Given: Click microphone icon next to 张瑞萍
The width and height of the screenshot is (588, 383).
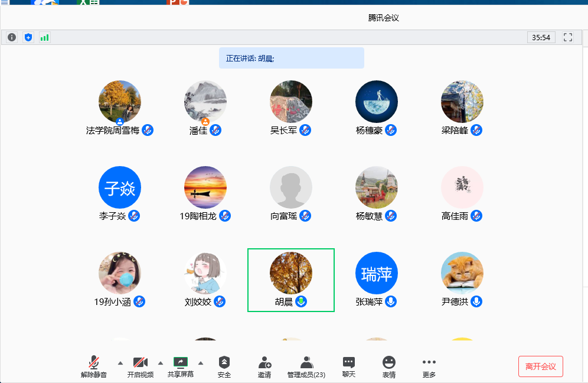Looking at the screenshot, I should click(391, 301).
